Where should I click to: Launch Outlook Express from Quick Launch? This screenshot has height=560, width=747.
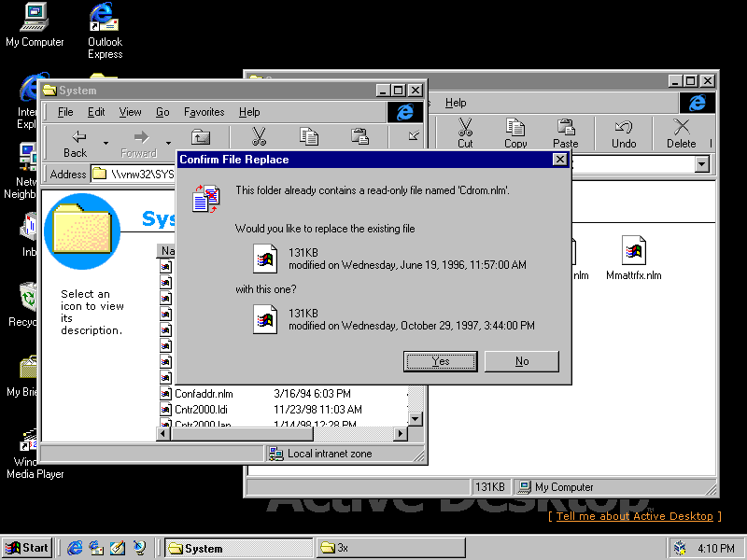(96, 548)
